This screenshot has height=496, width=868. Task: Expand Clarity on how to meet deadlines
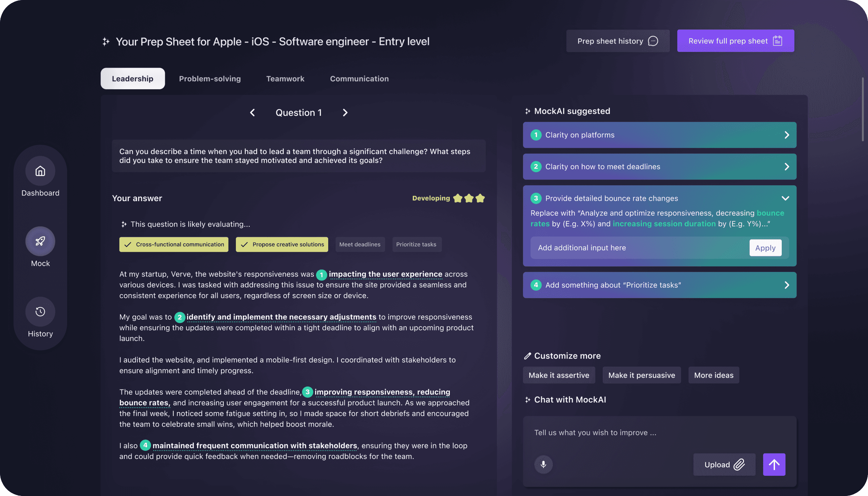click(659, 166)
